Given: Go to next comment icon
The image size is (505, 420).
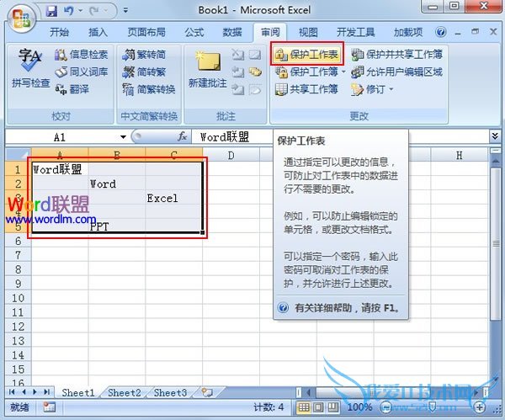Looking at the screenshot, I should pos(238,89).
